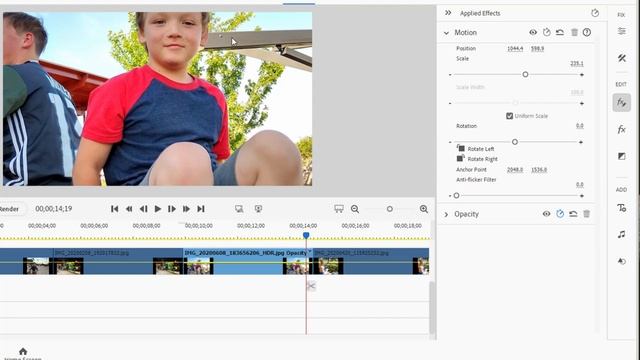The height and width of the screenshot is (360, 640).
Task: Click the Rotate Left button
Action: [476, 149]
